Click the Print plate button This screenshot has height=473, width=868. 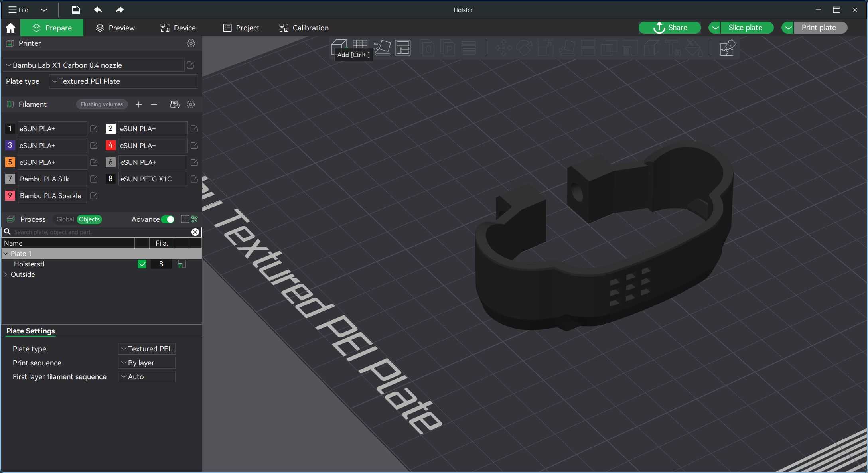pos(820,28)
